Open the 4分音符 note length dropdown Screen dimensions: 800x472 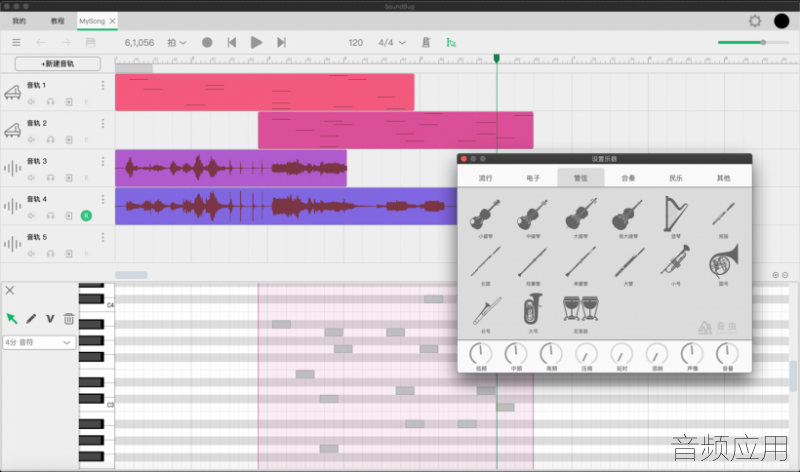[39, 342]
